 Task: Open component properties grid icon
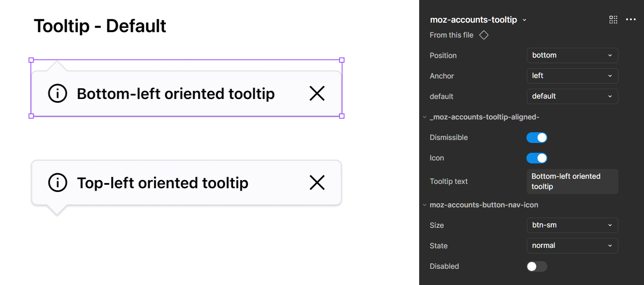(x=613, y=20)
